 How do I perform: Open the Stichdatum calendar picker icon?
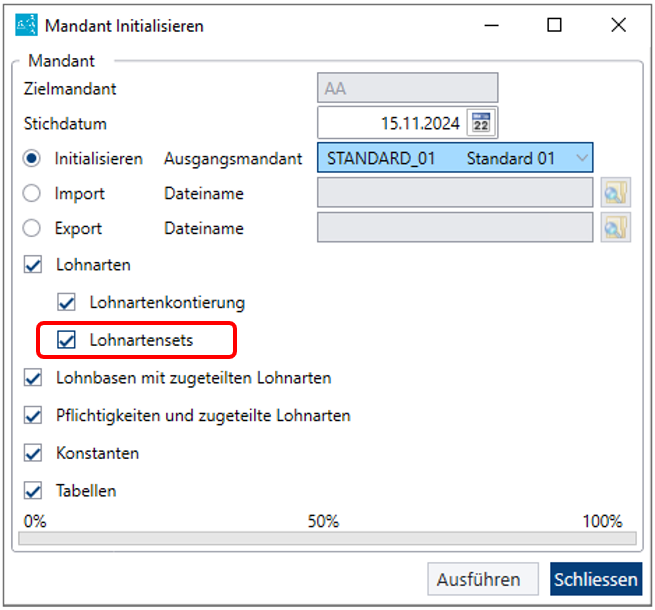(x=481, y=123)
